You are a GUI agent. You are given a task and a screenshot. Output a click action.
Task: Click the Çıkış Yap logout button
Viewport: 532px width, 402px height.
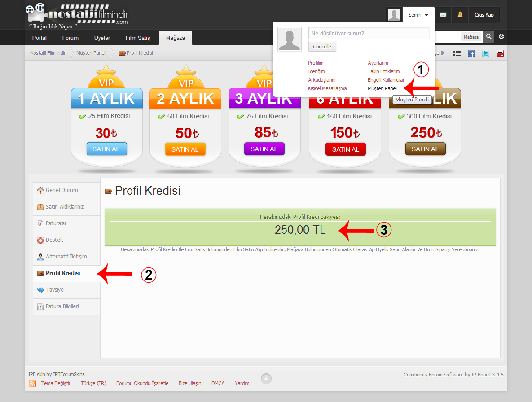[x=484, y=15]
